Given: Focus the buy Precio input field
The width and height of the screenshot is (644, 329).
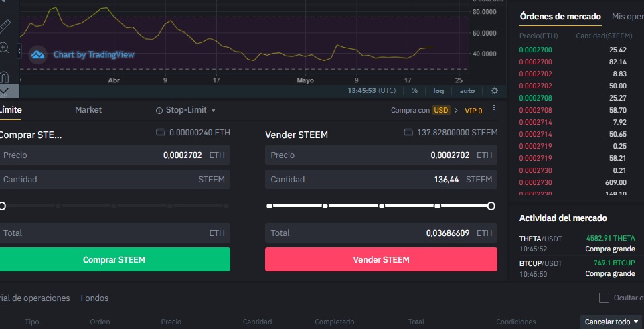Looking at the screenshot, I should pos(114,155).
